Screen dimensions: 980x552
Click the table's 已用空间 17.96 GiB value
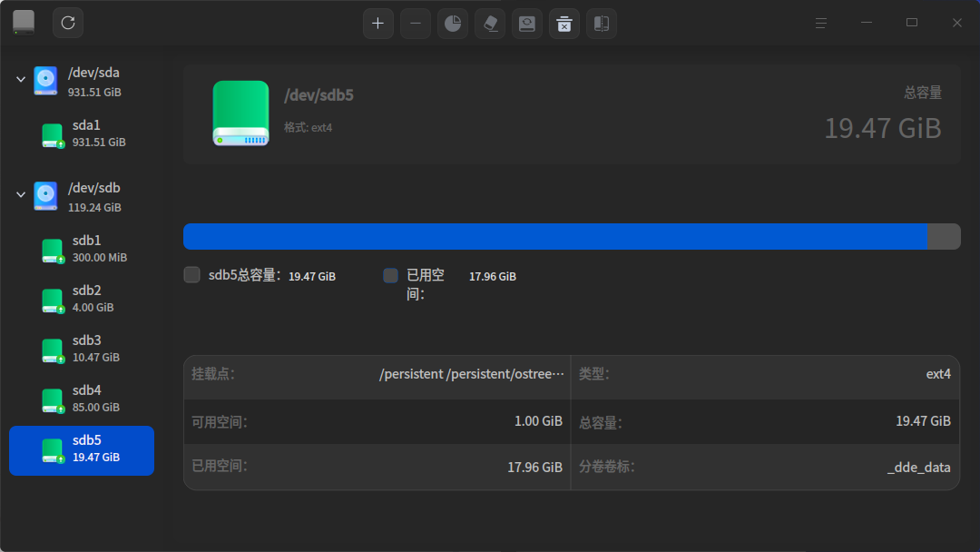pyautogui.click(x=534, y=467)
